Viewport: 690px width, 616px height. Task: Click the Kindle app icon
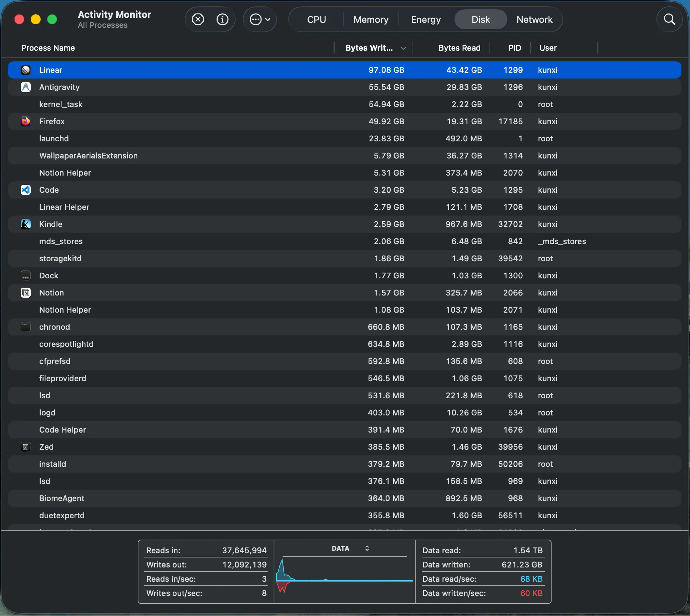click(26, 224)
